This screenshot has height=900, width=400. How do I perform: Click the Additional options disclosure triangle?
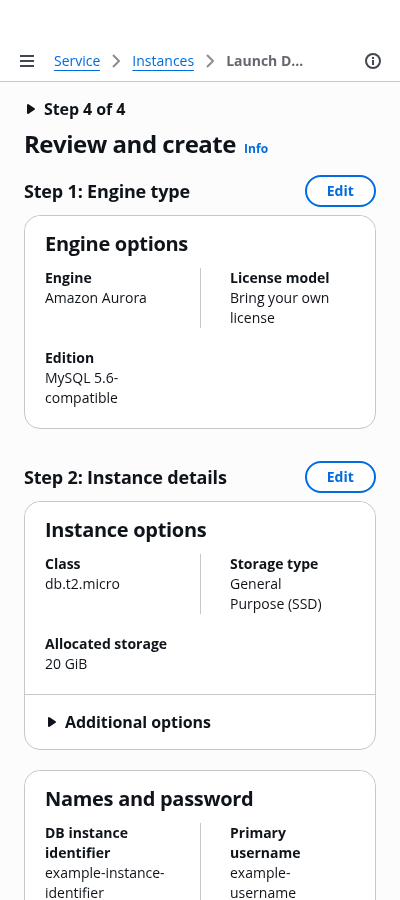[x=52, y=722]
